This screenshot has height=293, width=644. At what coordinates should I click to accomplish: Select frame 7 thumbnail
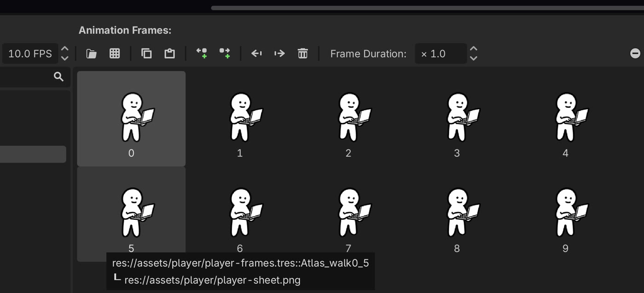[x=348, y=214]
